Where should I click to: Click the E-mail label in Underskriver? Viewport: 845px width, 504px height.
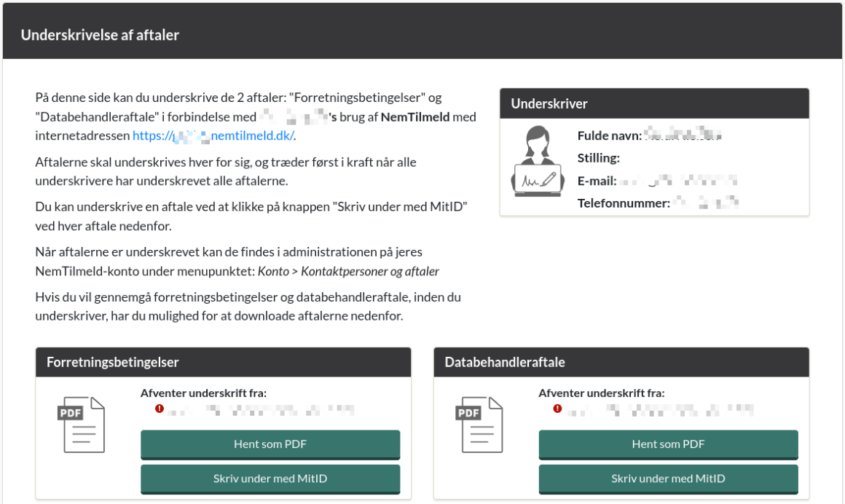pos(597,181)
